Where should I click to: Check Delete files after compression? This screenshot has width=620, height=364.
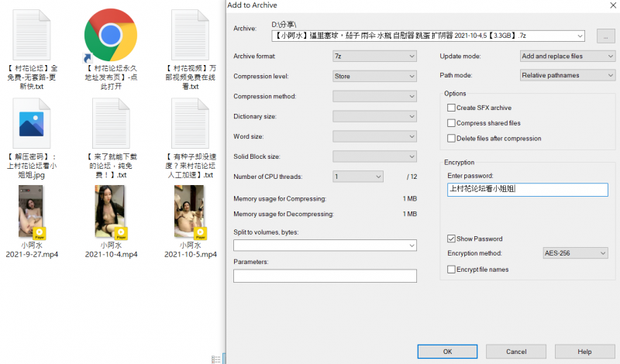pyautogui.click(x=451, y=139)
